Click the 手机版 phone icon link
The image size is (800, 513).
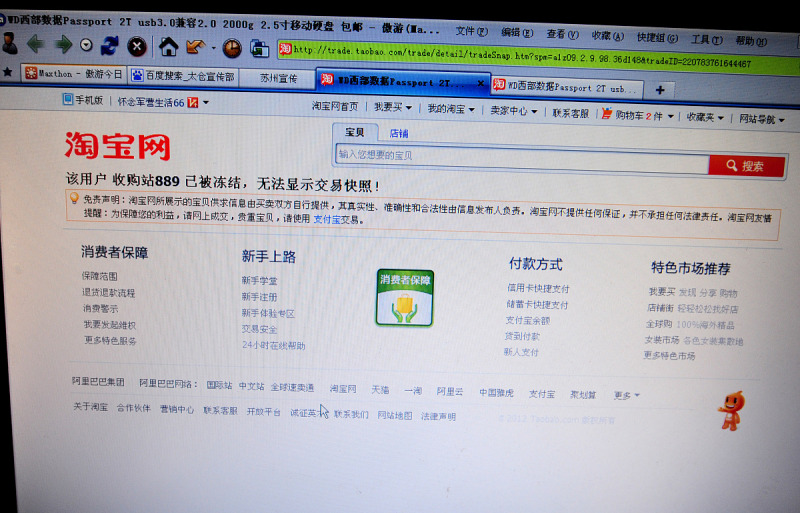pos(83,100)
